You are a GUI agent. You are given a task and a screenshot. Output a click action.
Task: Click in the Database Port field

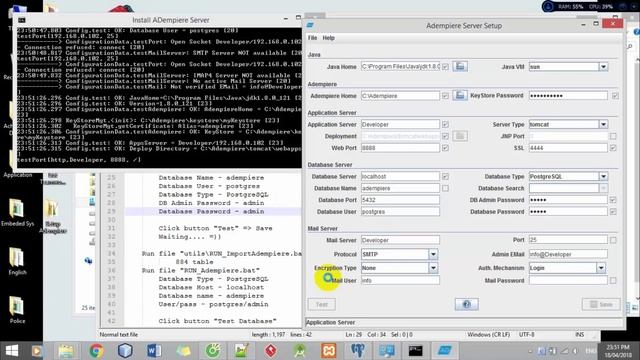(x=400, y=200)
